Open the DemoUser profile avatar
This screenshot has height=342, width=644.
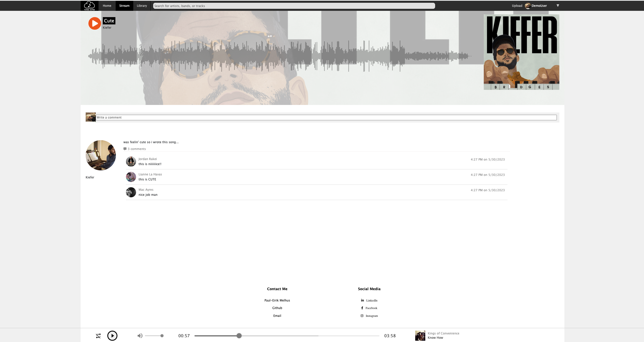[x=528, y=6]
